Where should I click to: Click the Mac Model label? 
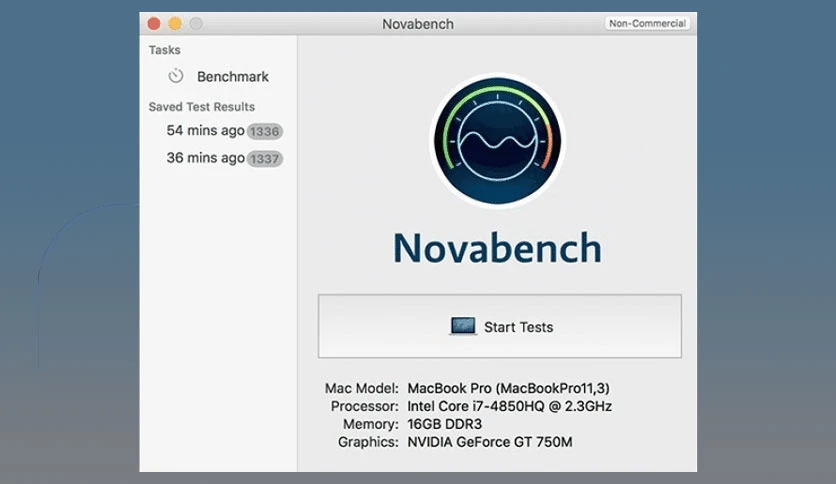(362, 388)
